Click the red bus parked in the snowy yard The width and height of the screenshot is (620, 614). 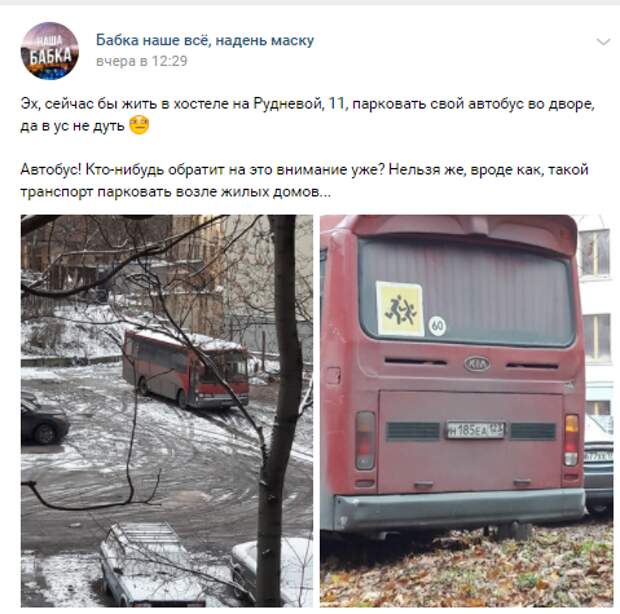pos(185,368)
